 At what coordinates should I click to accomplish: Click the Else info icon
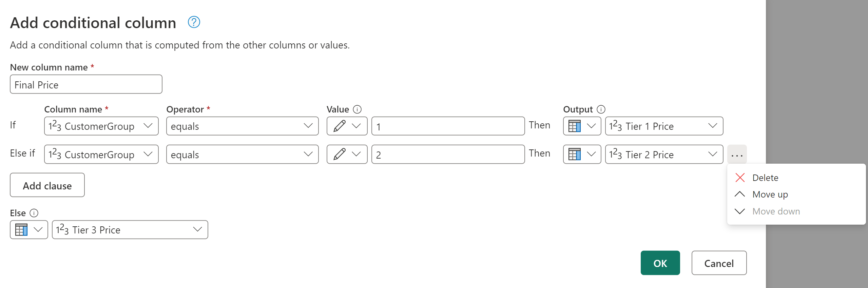point(34,213)
